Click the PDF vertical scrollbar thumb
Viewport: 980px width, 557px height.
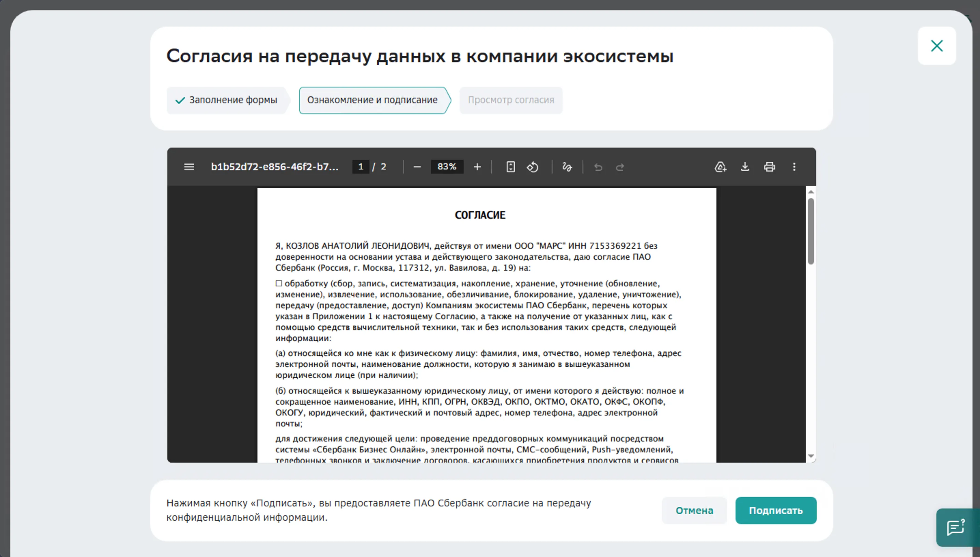811,231
